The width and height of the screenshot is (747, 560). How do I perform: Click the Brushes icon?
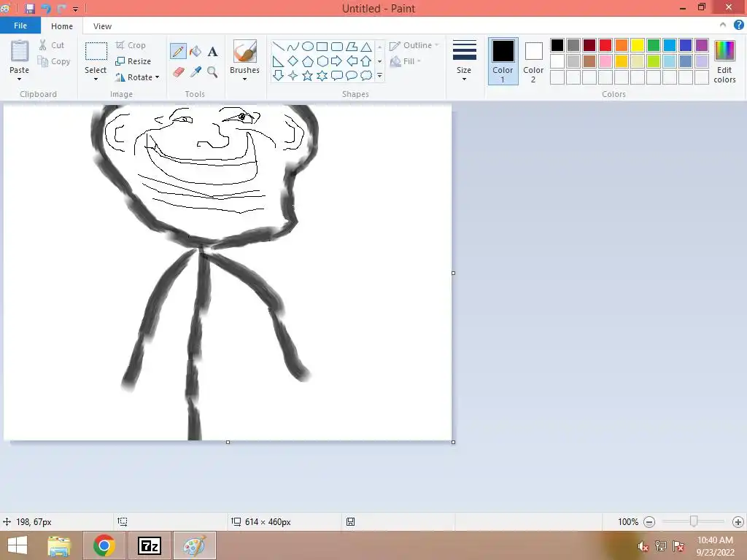[x=245, y=51]
